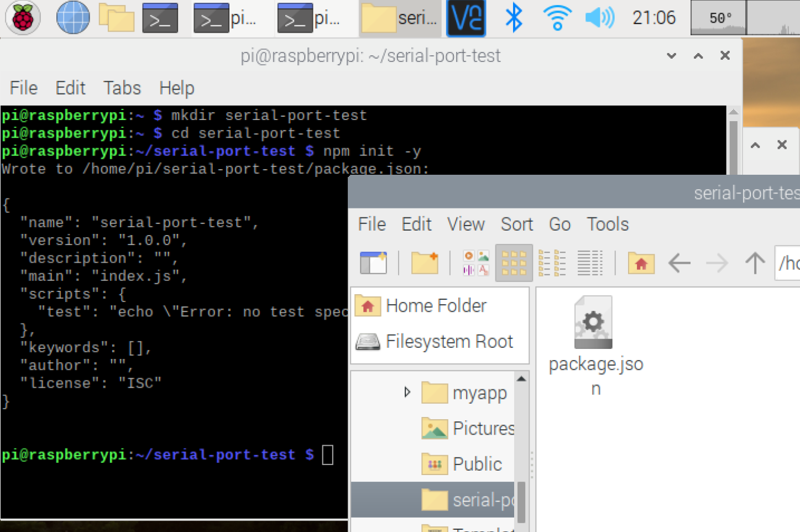Go back using the left arrow icon

pos(679,263)
